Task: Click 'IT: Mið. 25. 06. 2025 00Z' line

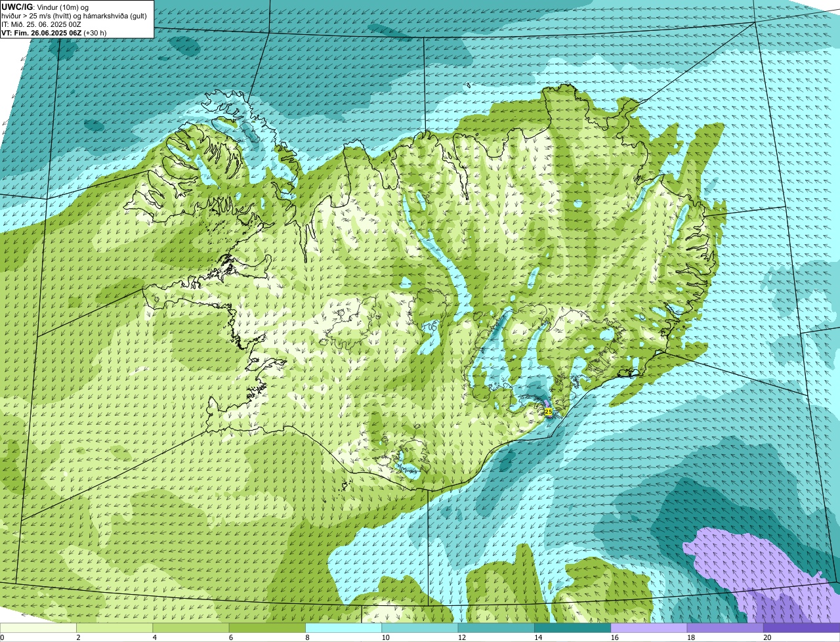Action: click(x=41, y=24)
